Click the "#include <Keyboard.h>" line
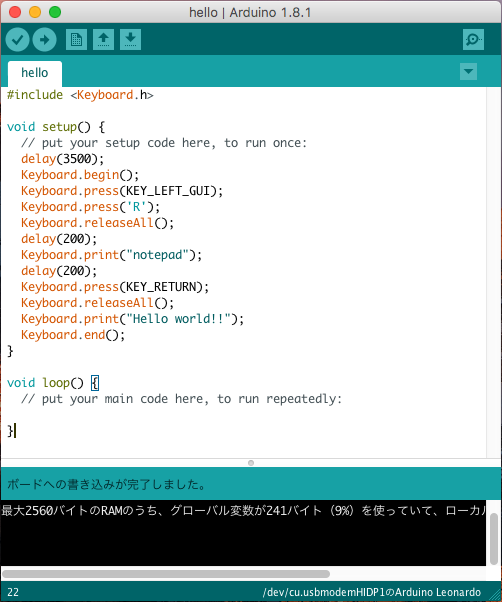Image resolution: width=502 pixels, height=602 pixels. pyautogui.click(x=80, y=95)
